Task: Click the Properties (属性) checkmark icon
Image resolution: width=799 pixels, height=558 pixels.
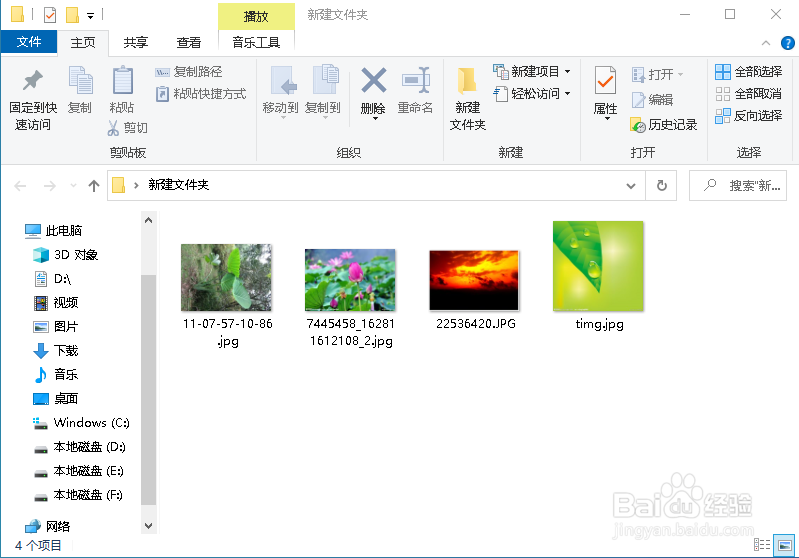Action: point(605,81)
